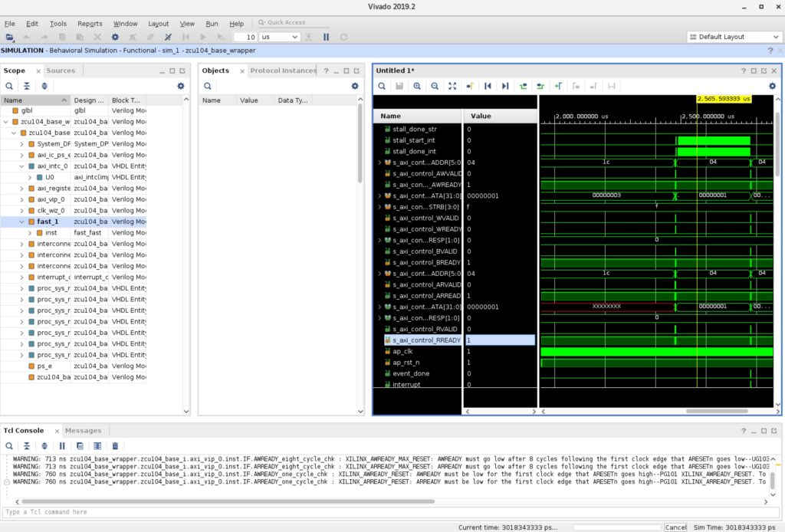Click the Cancel button in status bar
The width and height of the screenshot is (785, 532).
[675, 527]
